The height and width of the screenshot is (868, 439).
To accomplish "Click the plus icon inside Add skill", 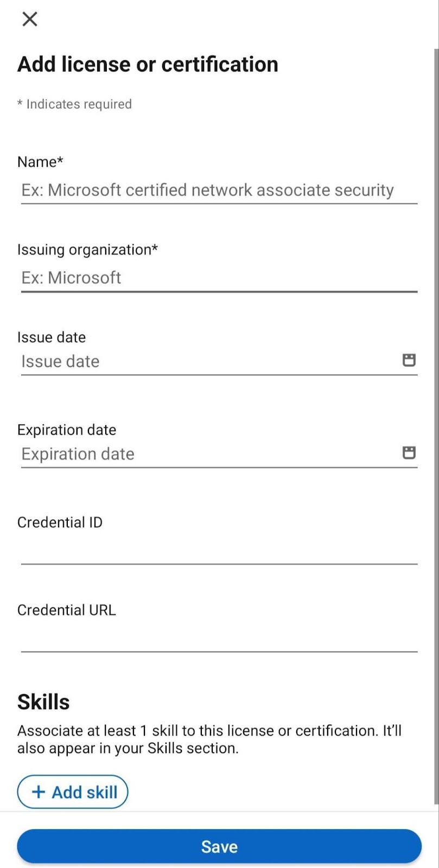I will 37,792.
